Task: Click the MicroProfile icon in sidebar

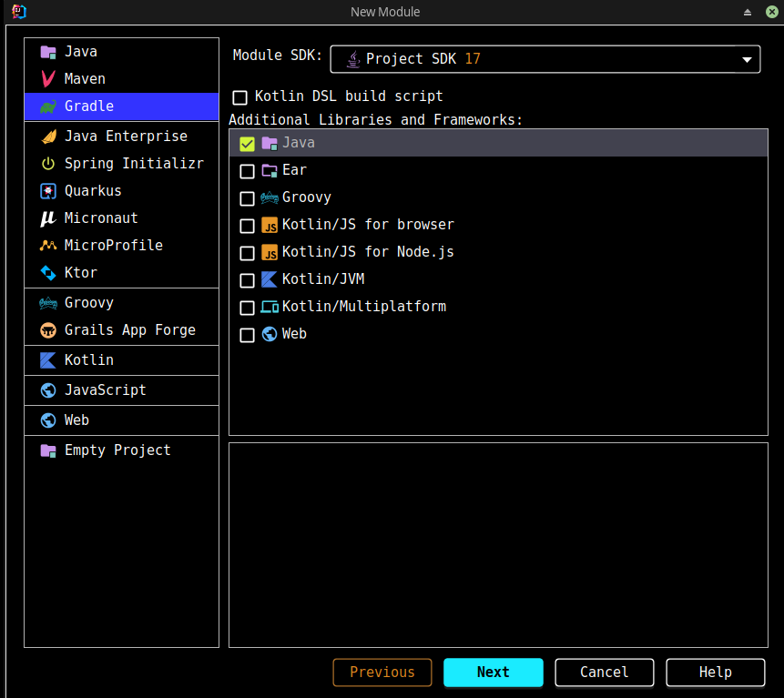Action: point(48,246)
